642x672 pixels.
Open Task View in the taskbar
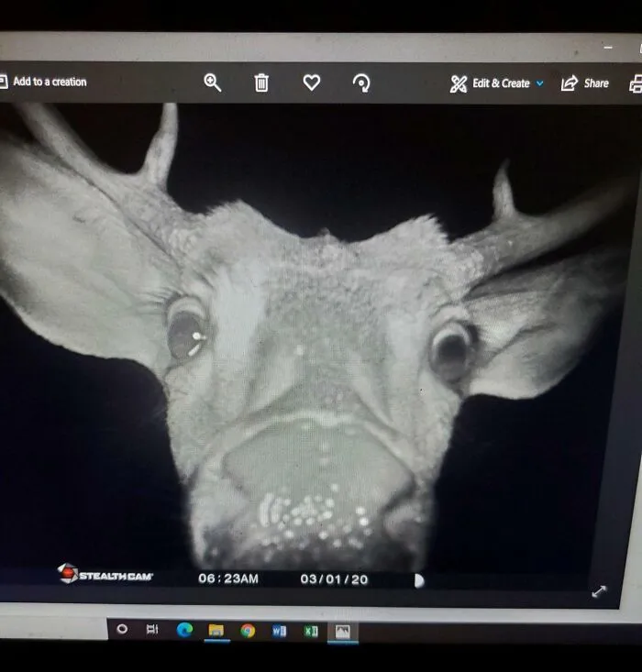point(152,629)
